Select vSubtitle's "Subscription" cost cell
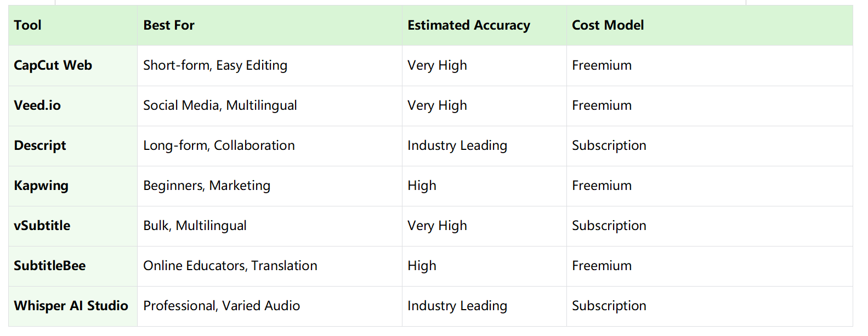868x336 pixels. [x=609, y=226]
